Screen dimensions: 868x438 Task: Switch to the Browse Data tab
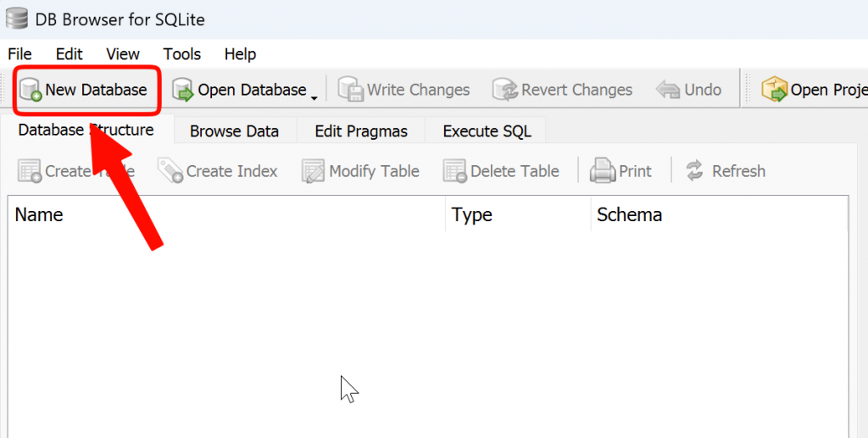[x=234, y=131]
